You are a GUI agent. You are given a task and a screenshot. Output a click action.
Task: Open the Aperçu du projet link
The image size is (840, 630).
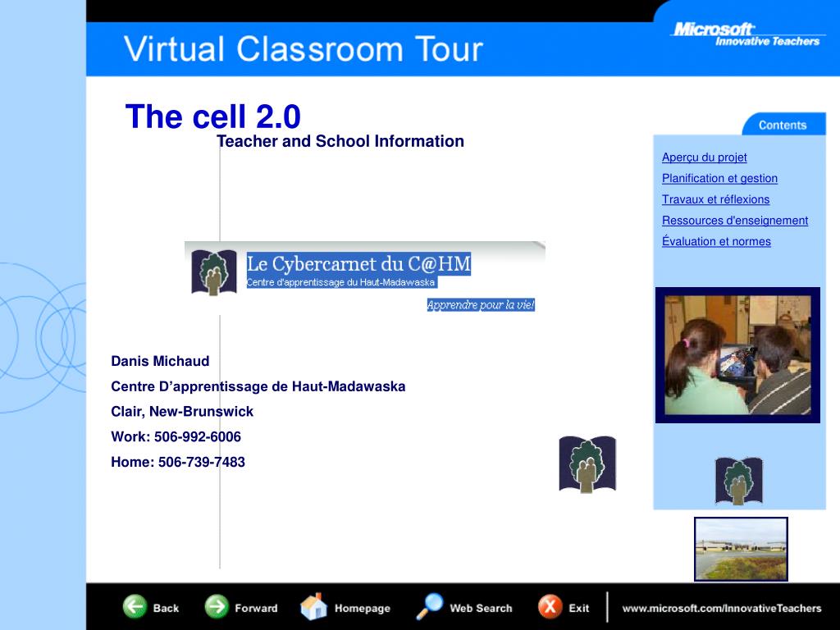coord(704,157)
